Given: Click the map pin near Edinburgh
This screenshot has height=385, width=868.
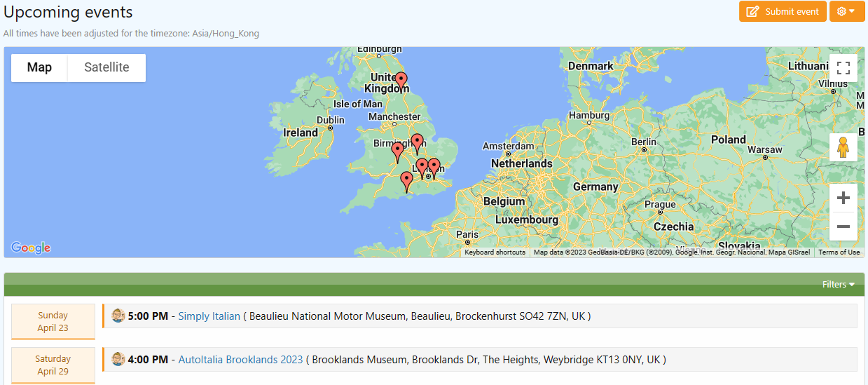Looking at the screenshot, I should [400, 82].
